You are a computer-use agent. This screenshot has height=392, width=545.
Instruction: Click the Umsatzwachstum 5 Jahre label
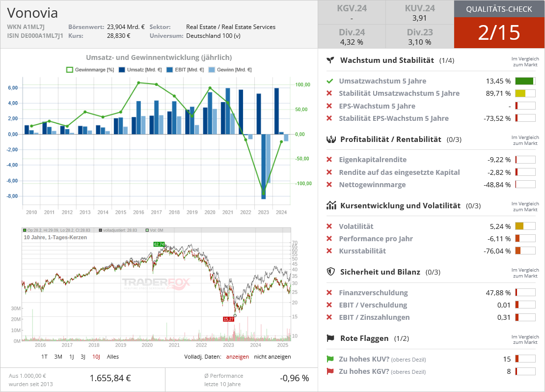tap(382, 81)
